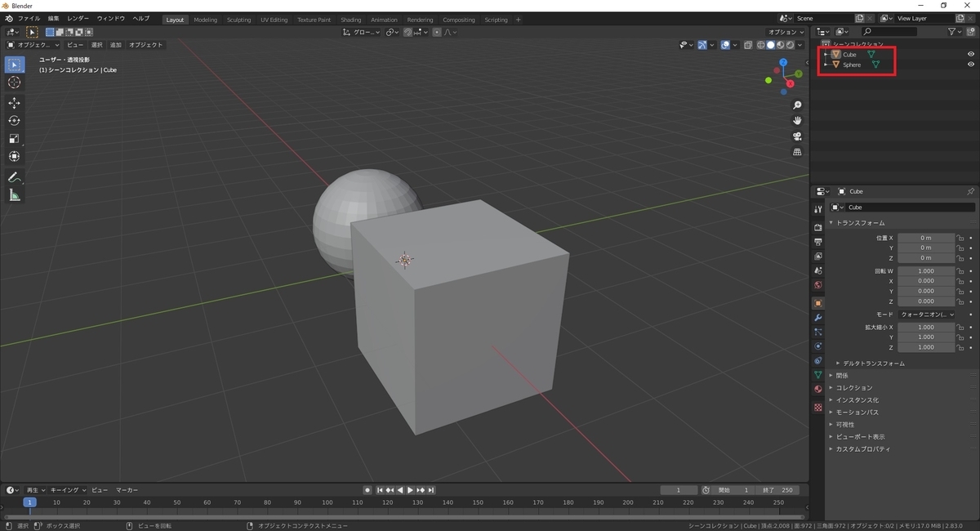
Task: Play animation forward in timeline
Action: (x=411, y=490)
